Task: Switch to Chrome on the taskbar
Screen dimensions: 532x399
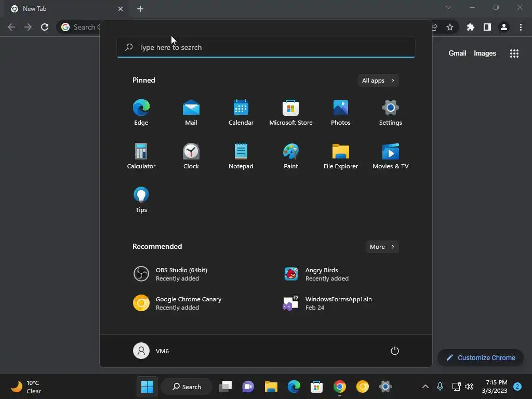Action: point(340,387)
